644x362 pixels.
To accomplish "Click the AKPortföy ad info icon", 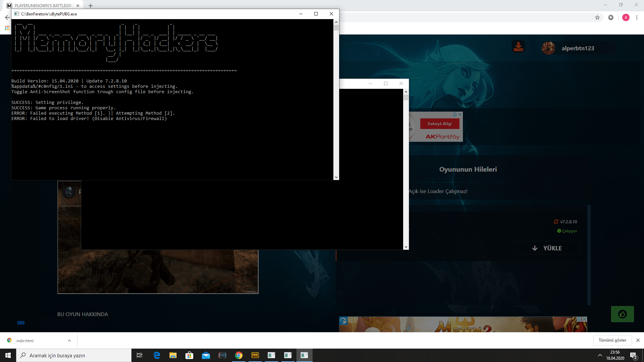I will tap(455, 114).
